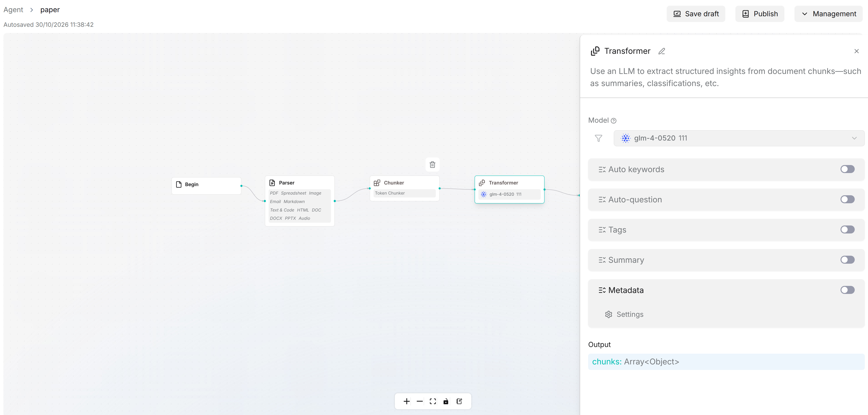Image resolution: width=868 pixels, height=415 pixels.
Task: Click the model filter funnel icon
Action: [x=598, y=138]
